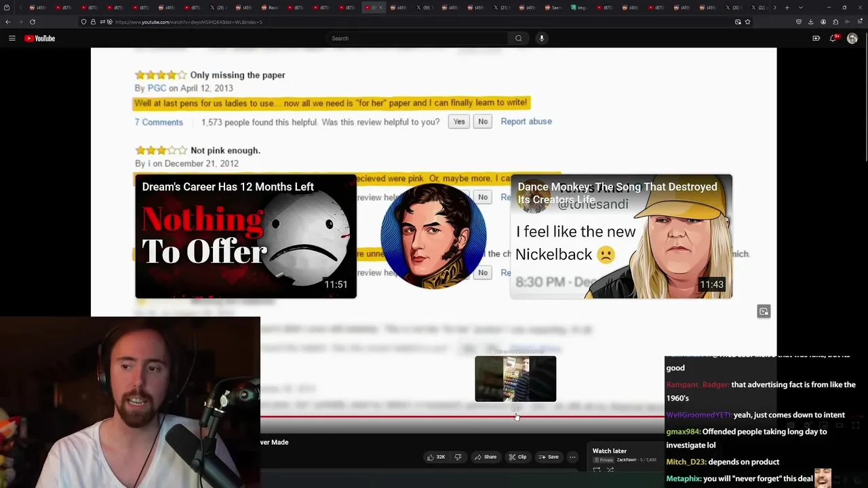The image size is (868, 488).
Task: Open picture-in-picture icon in address bar
Action: pyautogui.click(x=738, y=22)
